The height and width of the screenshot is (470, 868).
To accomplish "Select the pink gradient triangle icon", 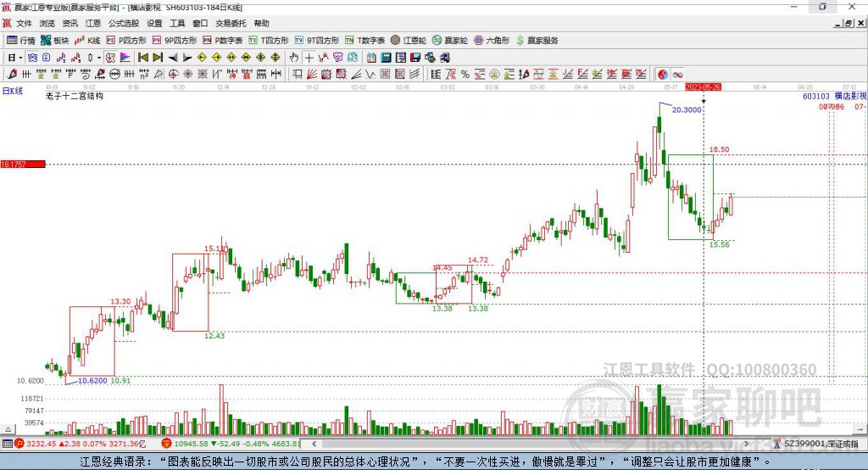I will (x=125, y=58).
